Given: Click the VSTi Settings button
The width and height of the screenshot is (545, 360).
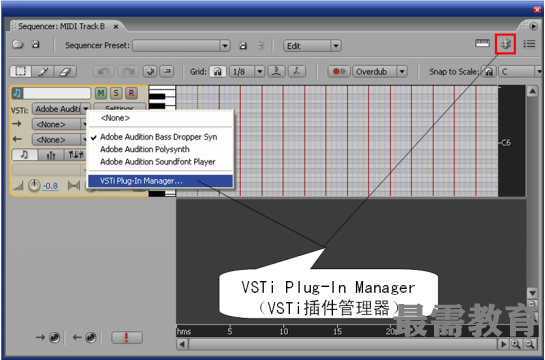Looking at the screenshot, I should (x=120, y=107).
